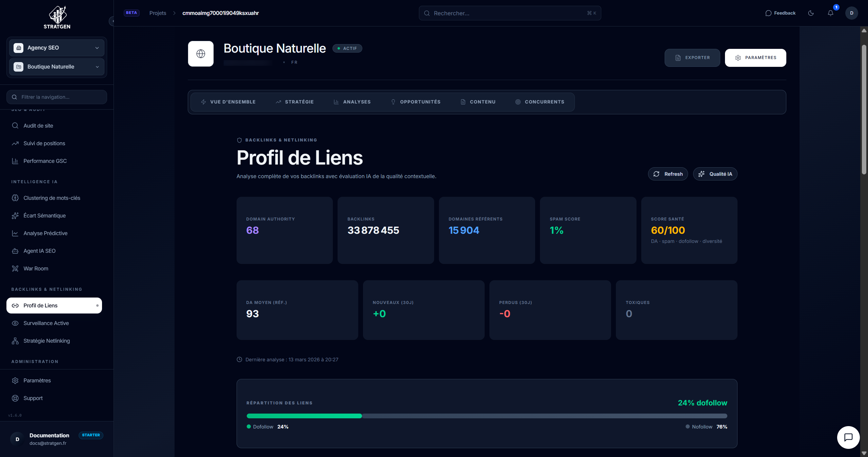Expand the Agency SEO workspace selector
This screenshot has height=457, width=868.
point(56,47)
